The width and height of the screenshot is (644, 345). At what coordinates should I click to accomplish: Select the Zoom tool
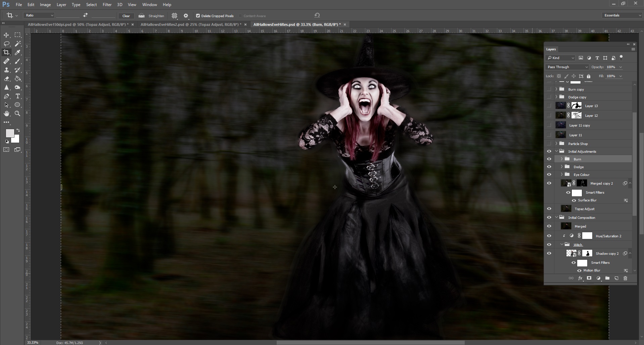tap(17, 114)
